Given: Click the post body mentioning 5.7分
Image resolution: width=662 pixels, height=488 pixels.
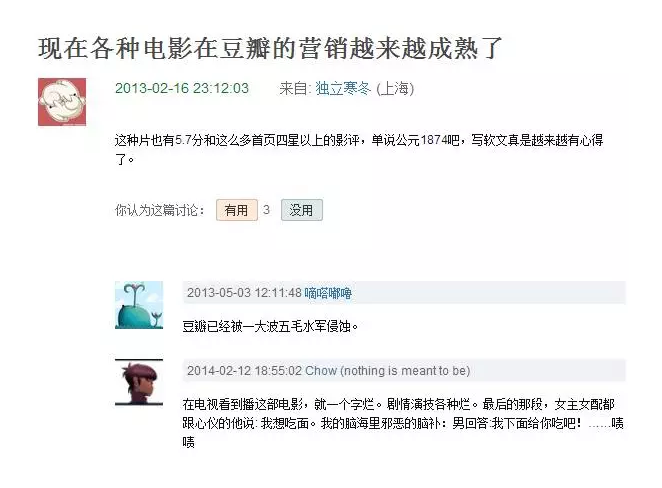Looking at the screenshot, I should click(359, 149).
